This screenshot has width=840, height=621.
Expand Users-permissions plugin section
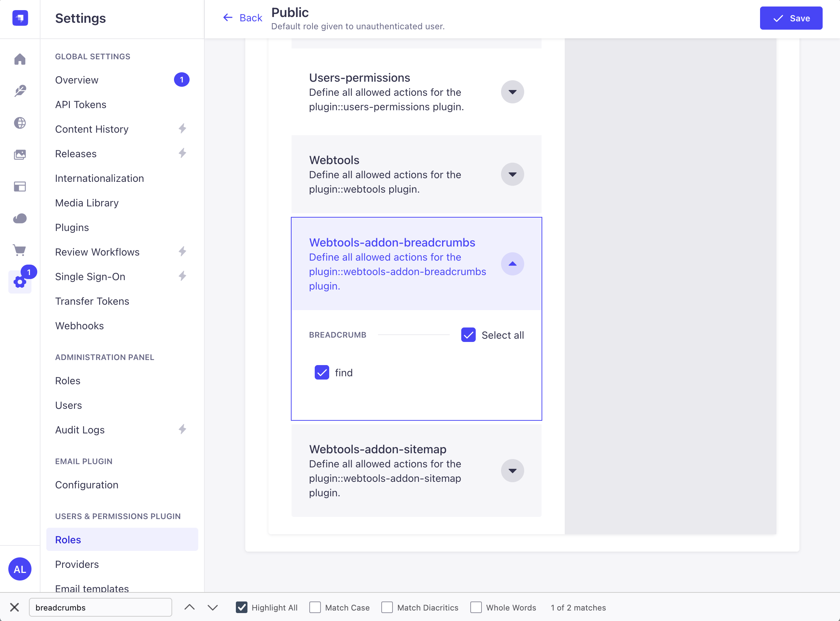[512, 92]
